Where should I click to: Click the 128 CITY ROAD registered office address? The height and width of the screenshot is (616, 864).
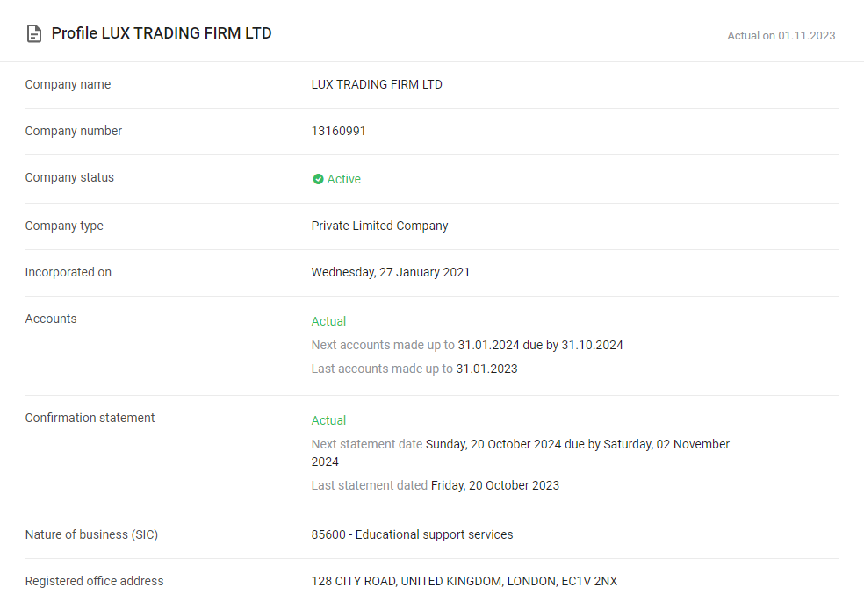tap(464, 581)
